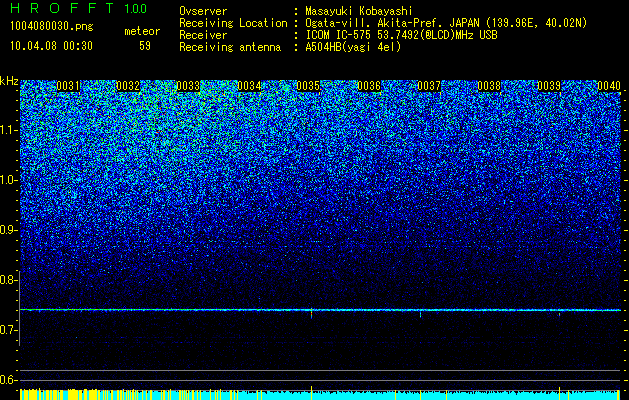Viewport: 629px width, 400px height.
Task: Click the 0034 time marker
Action: pos(249,86)
